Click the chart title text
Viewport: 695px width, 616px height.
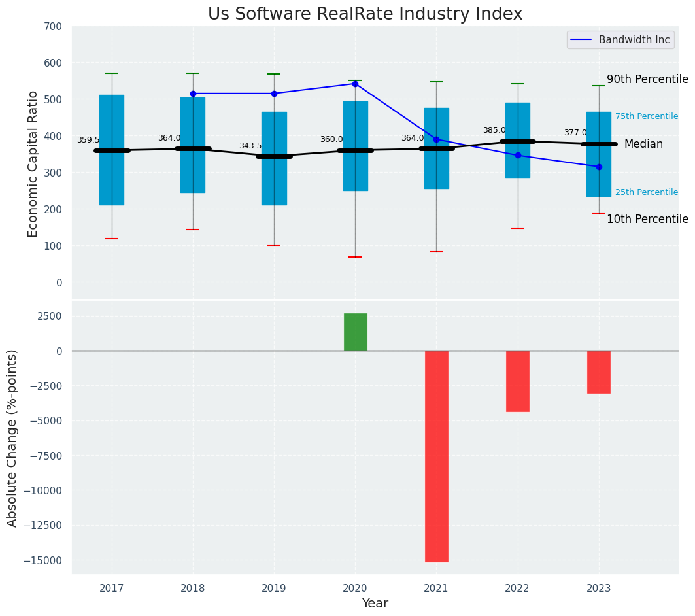pyautogui.click(x=365, y=14)
